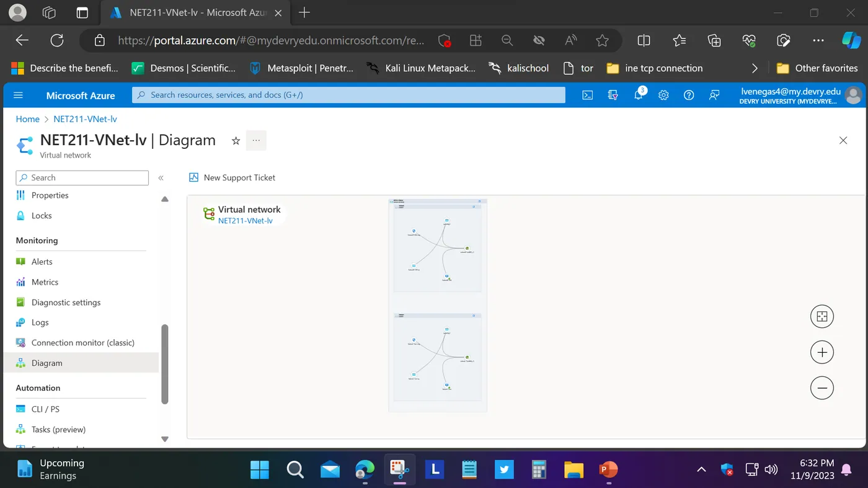The image size is (868, 488).
Task: Open the Azure portal hamburger menu
Action: (x=18, y=95)
